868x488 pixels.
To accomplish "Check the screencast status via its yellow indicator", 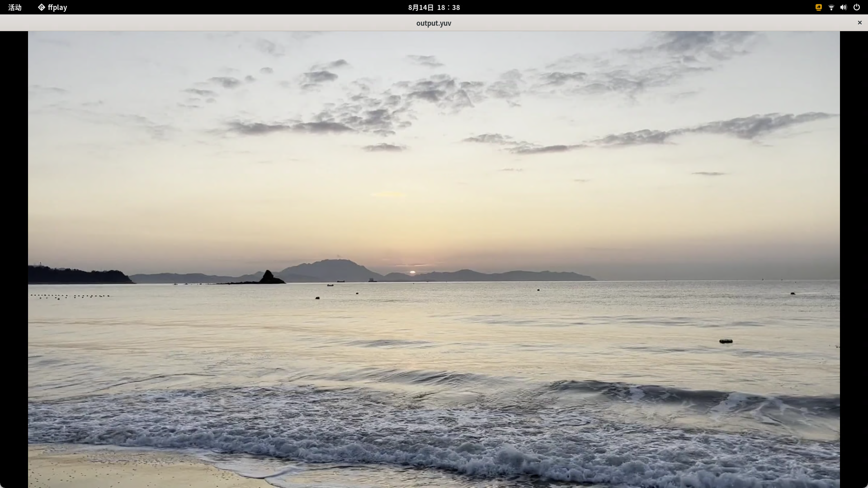I will pyautogui.click(x=818, y=7).
